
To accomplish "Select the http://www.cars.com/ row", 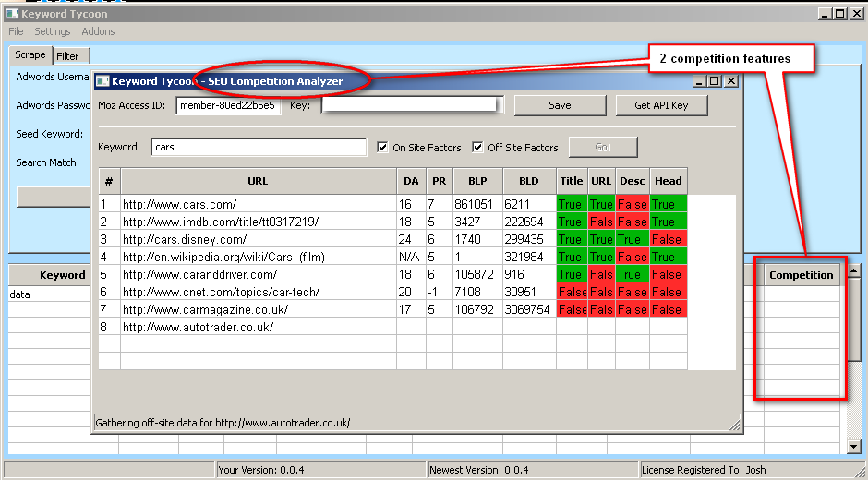I will (393, 204).
